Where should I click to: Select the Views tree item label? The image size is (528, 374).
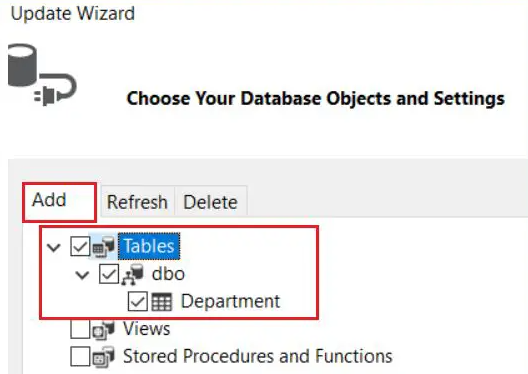[146, 329]
